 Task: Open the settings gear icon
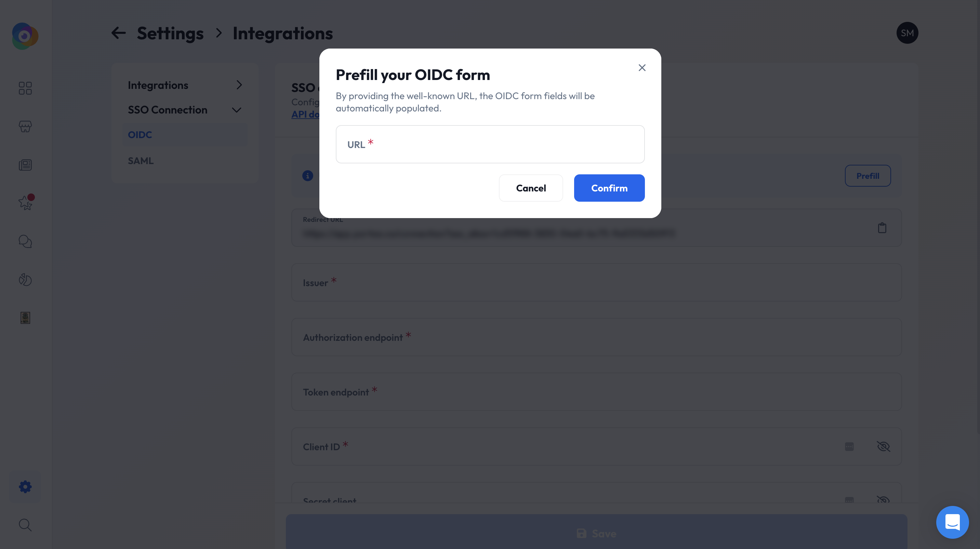[25, 486]
